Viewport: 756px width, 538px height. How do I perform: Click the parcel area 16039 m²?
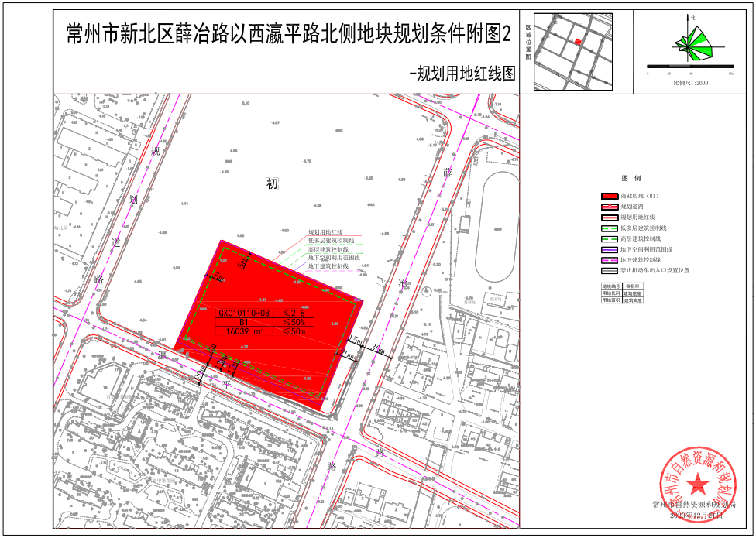pos(244,331)
